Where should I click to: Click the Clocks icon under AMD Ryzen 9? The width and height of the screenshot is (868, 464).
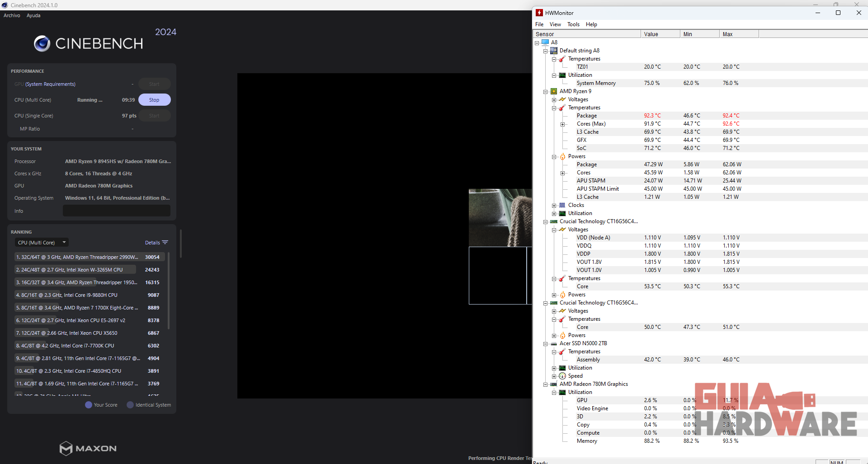562,205
